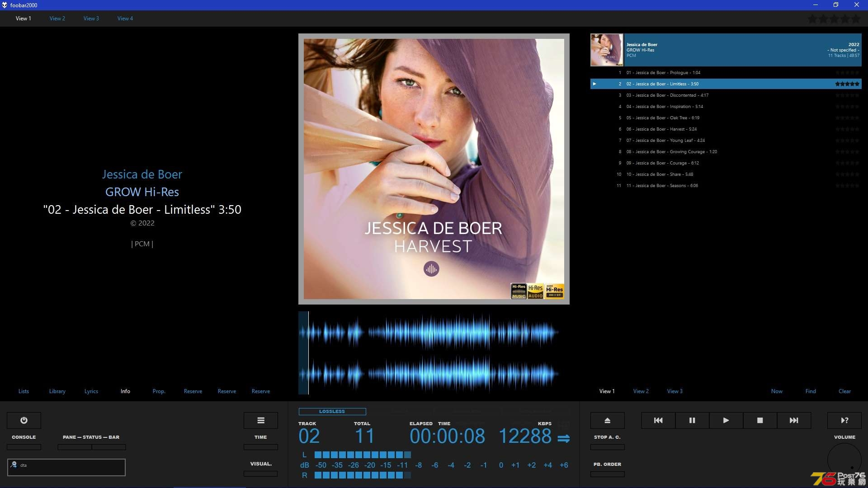868x488 pixels.
Task: Open the Library panel tab
Action: (57, 391)
